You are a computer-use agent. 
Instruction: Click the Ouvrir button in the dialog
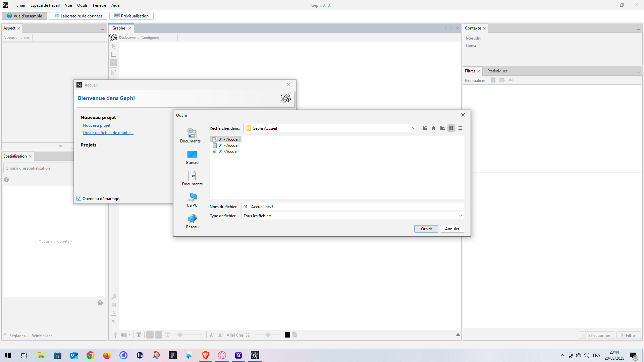(x=426, y=229)
